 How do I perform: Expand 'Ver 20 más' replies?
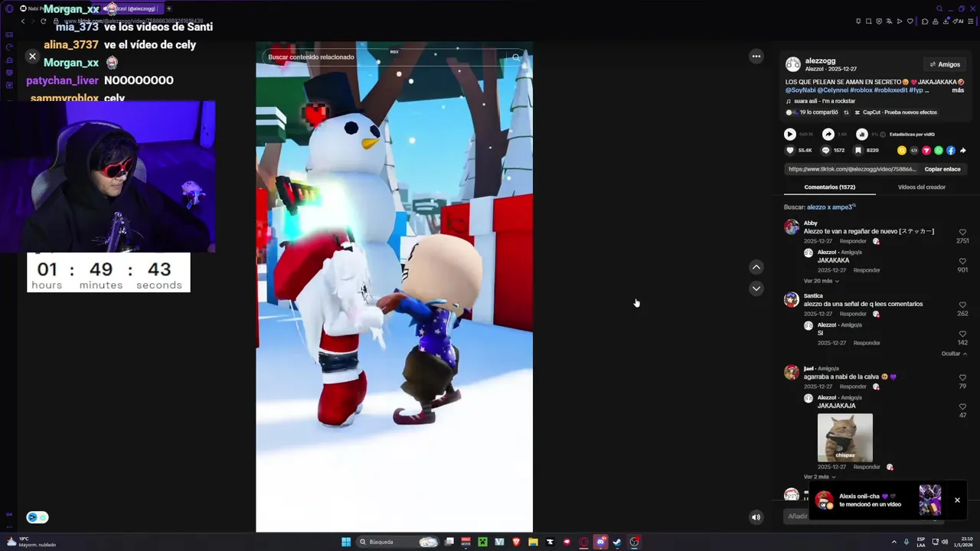click(821, 282)
